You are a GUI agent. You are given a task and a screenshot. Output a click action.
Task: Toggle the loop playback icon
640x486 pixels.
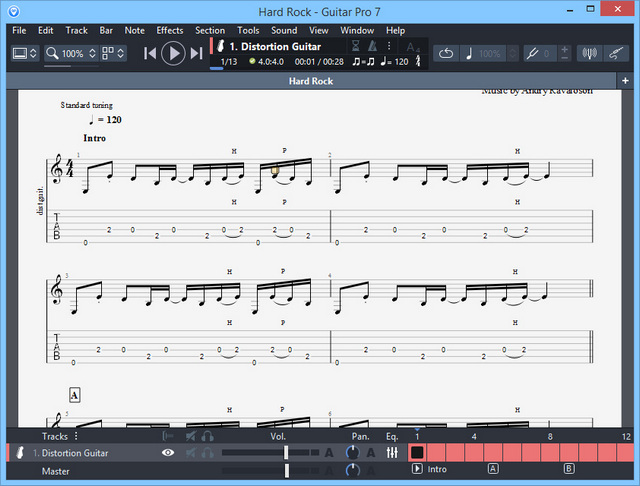(446, 53)
